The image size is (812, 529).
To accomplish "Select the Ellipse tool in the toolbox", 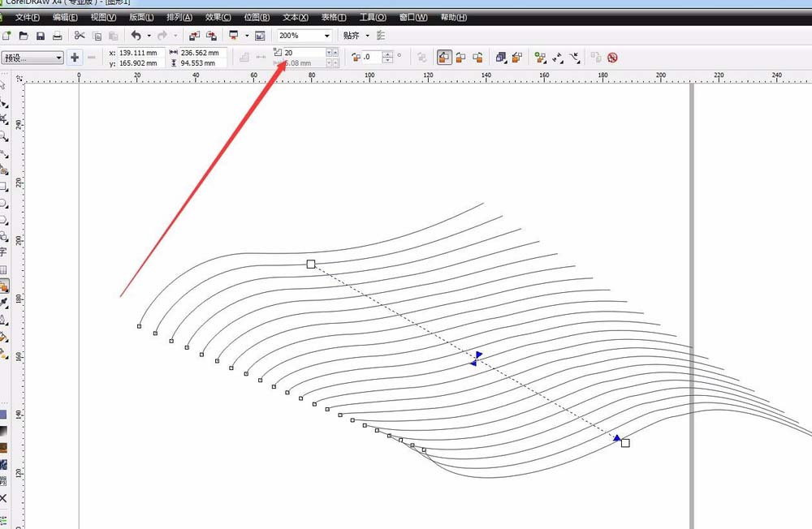I will (x=3, y=204).
